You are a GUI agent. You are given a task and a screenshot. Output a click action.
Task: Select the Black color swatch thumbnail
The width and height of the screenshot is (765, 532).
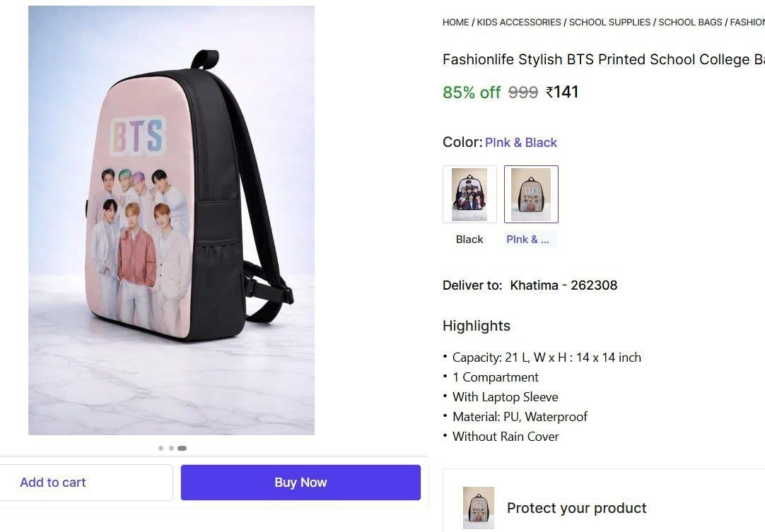click(x=469, y=194)
